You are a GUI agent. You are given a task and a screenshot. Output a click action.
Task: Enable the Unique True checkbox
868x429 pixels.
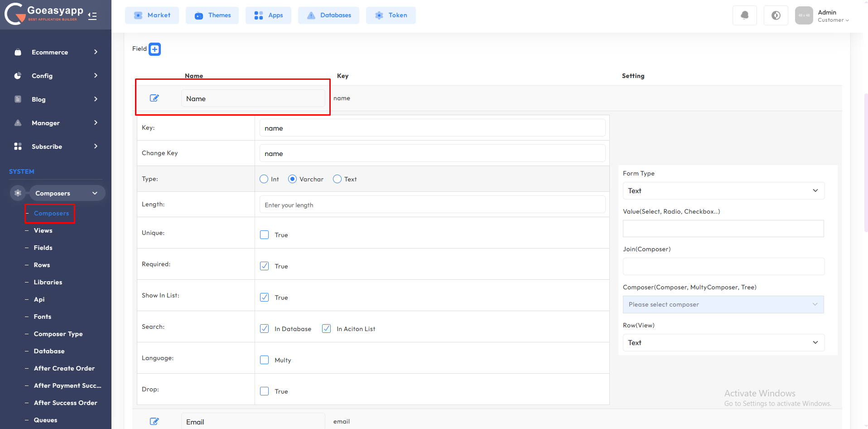pos(264,235)
